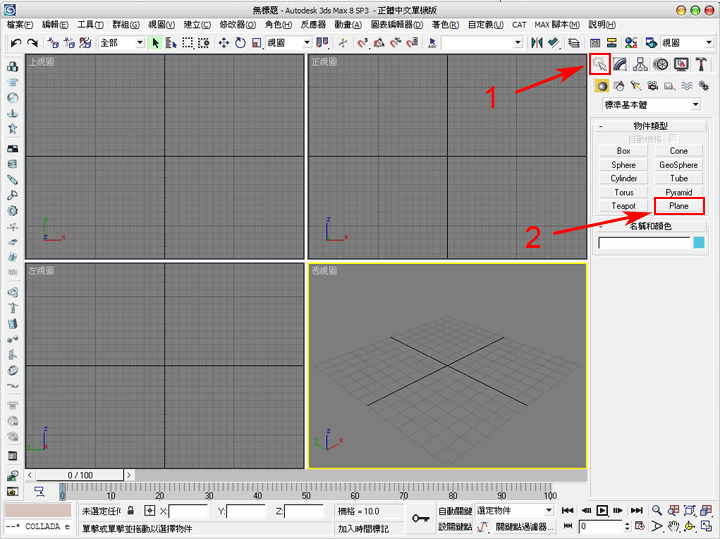This screenshot has width=720, height=539.
Task: Click the Align tool icon
Action: click(x=553, y=43)
